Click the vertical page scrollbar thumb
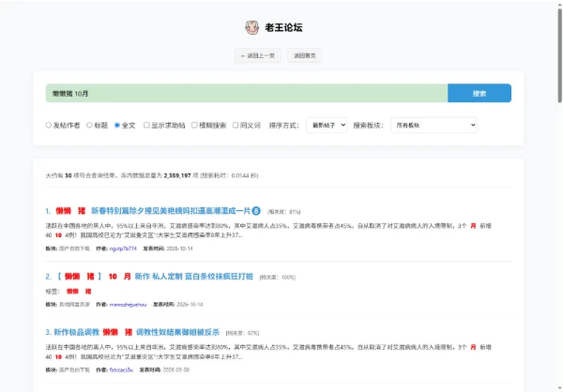563x392 pixels. pos(559,56)
